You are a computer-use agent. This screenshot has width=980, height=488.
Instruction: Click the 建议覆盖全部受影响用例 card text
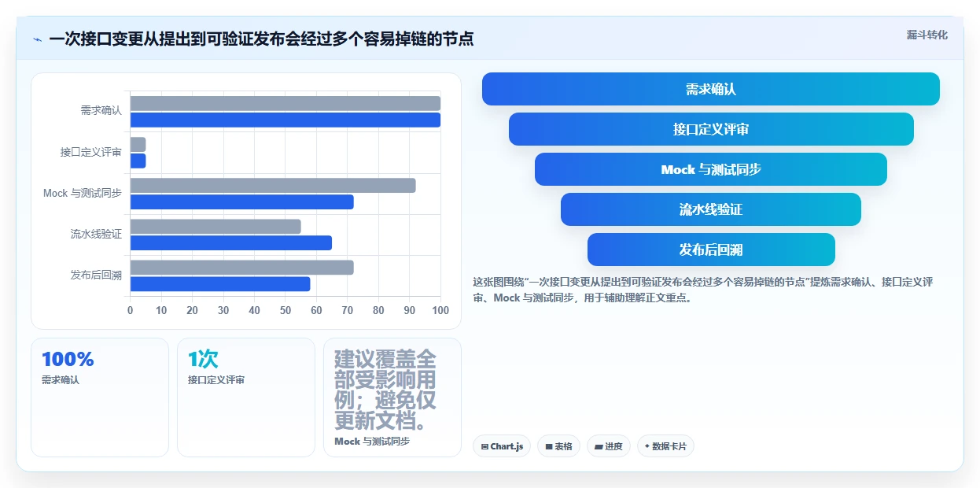coord(385,390)
